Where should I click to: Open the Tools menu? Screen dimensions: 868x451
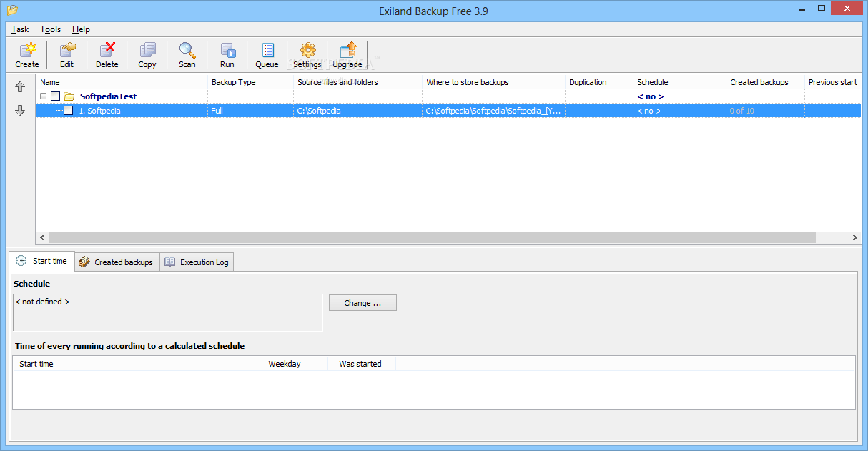tap(51, 29)
